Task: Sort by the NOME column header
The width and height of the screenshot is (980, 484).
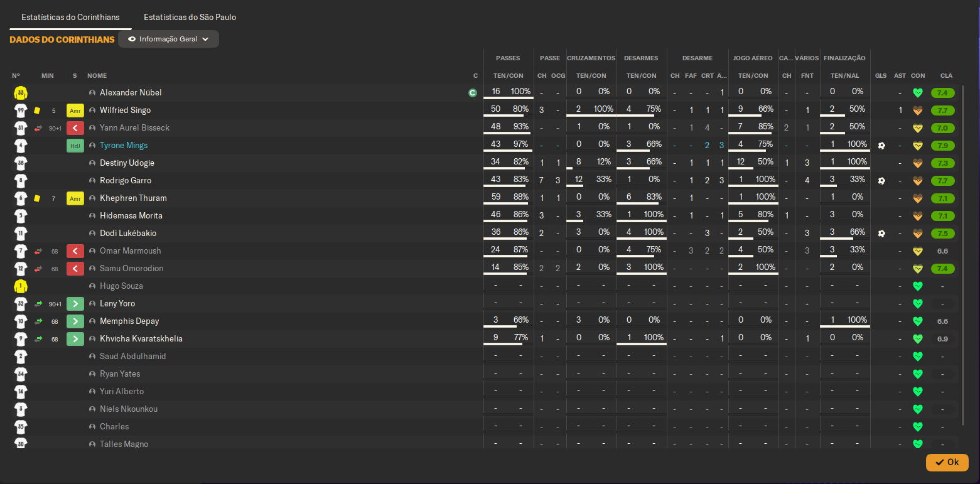Action: (97, 76)
